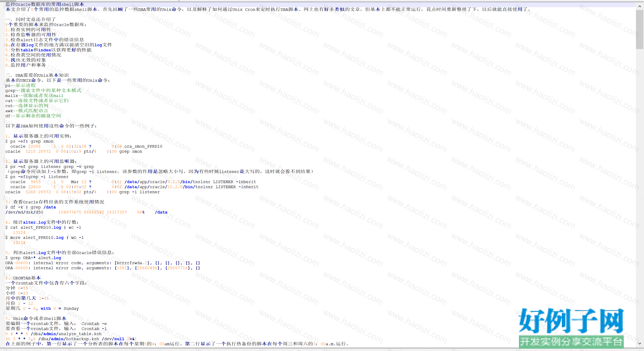Click the heading "7. Unix命令或者Shell脚本"
The height and width of the screenshot is (351, 644).
pyautogui.click(x=36, y=318)
